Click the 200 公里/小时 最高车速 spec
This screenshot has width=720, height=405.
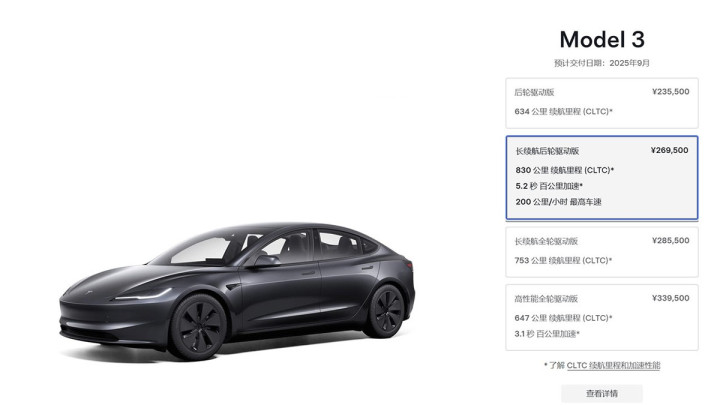click(x=558, y=202)
